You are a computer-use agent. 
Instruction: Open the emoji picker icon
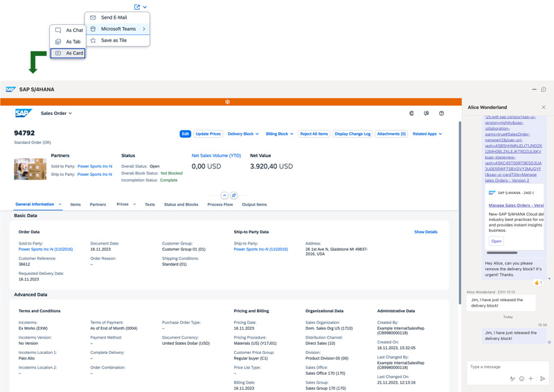[x=521, y=379]
